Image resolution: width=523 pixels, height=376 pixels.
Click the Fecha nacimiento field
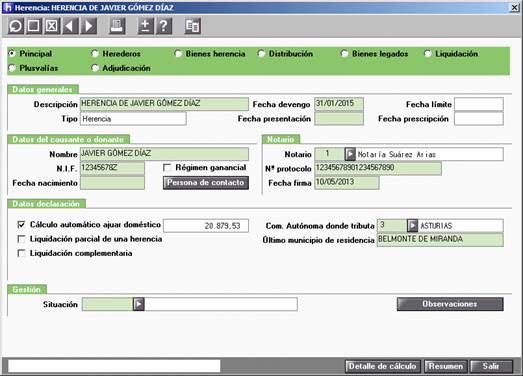112,183
